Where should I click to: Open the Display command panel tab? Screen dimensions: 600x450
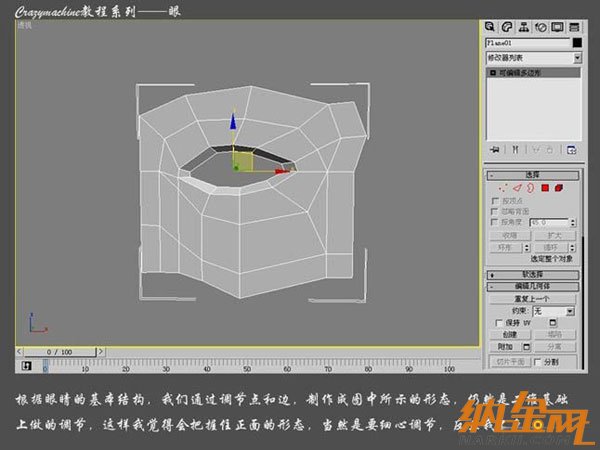point(558,27)
